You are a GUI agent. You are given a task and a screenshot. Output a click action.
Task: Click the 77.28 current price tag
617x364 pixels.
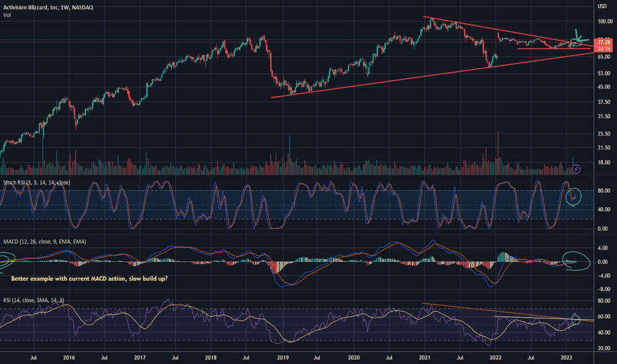tap(604, 42)
